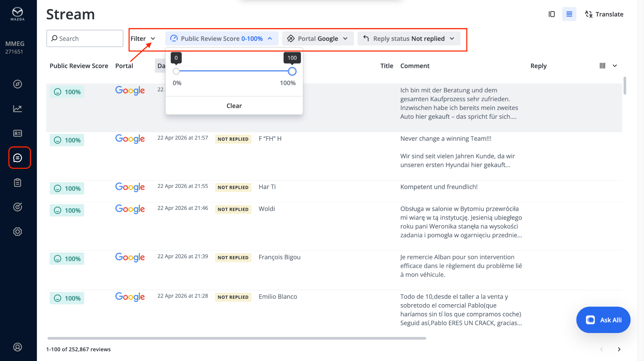Click Clear in score filter popup
644x361 pixels.
click(234, 106)
